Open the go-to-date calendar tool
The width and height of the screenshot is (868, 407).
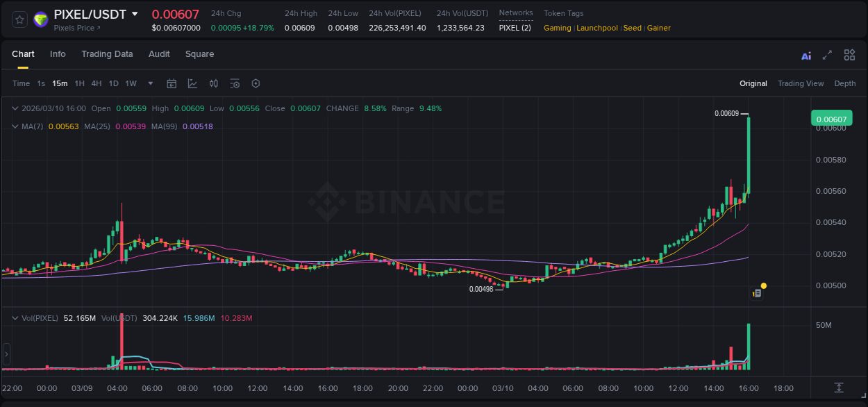[172, 83]
